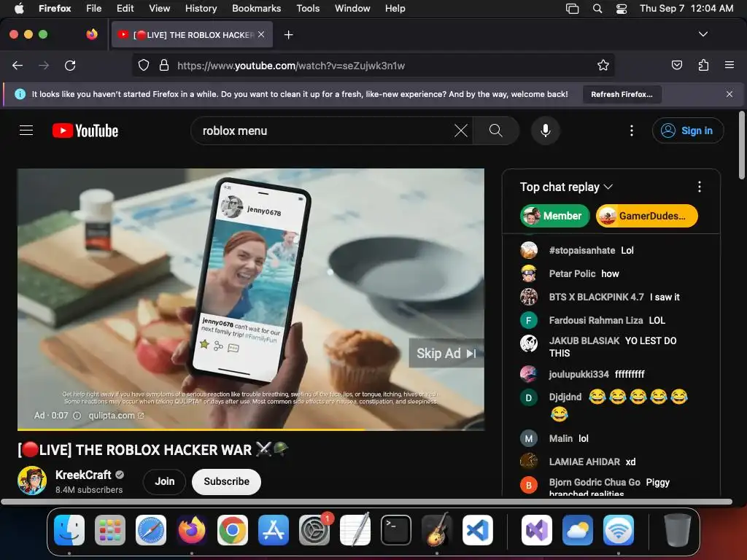747x560 pixels.
Task: Open KreekCraft channel avatar
Action: point(32,481)
